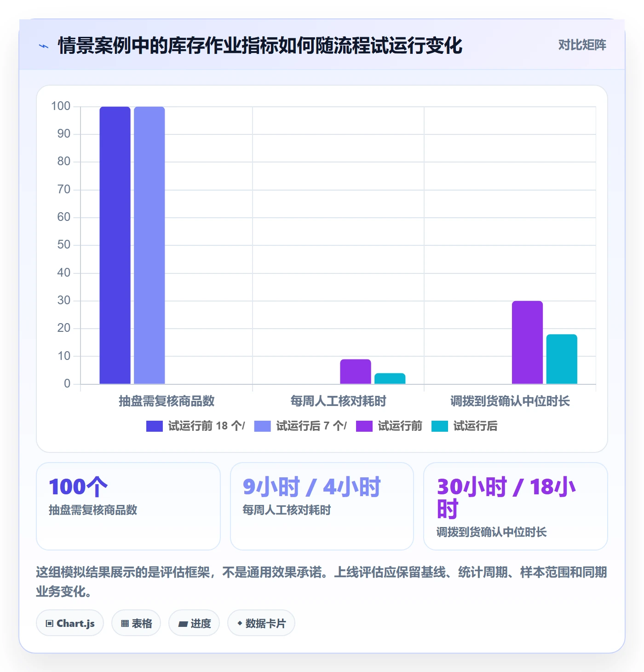The width and height of the screenshot is (644, 672).
Task: Click the main title 情景案例中的库存作业指标
Action: tap(260, 46)
